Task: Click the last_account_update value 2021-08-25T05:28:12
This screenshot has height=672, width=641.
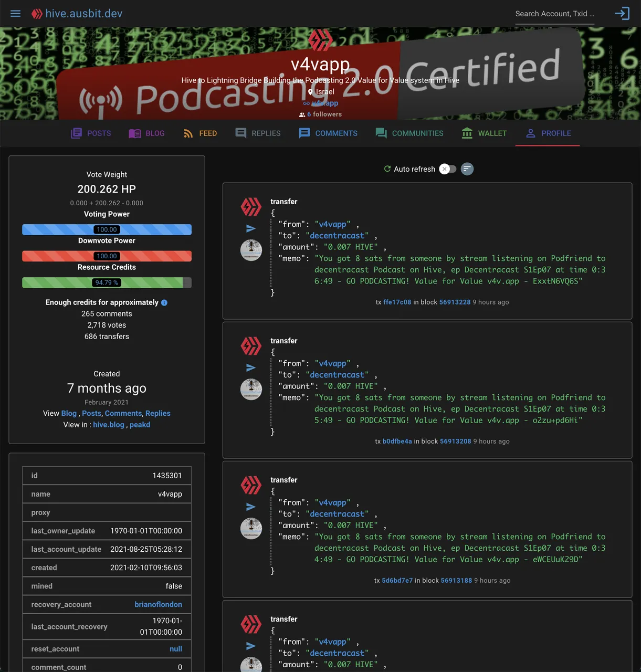Action: pos(146,549)
